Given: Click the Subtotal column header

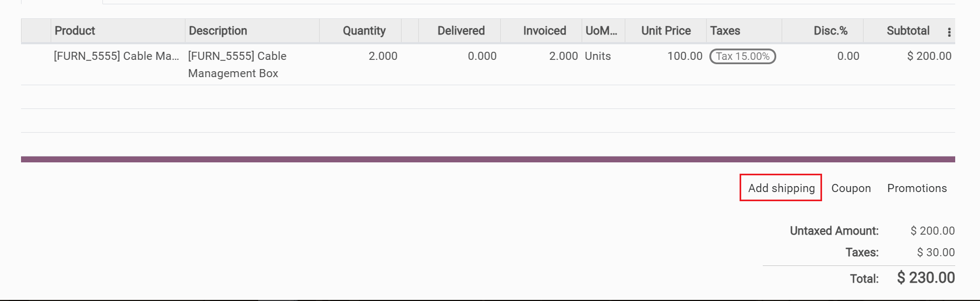Looking at the screenshot, I should point(908,31).
